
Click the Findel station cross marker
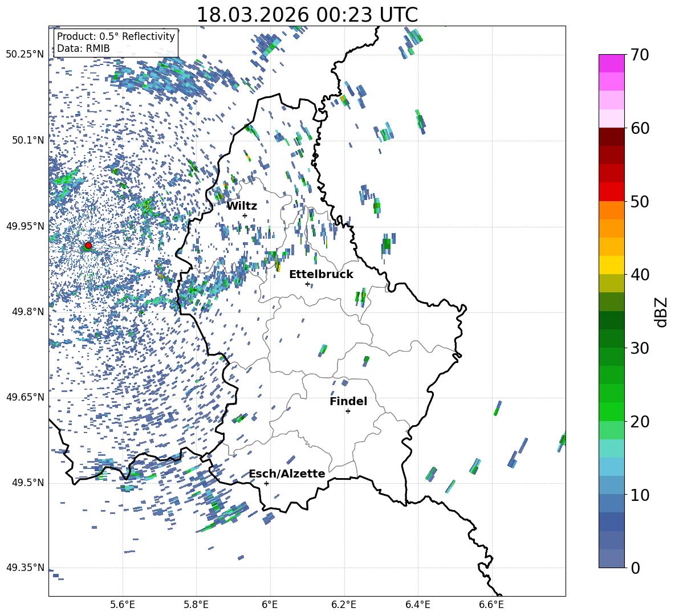(x=348, y=411)
